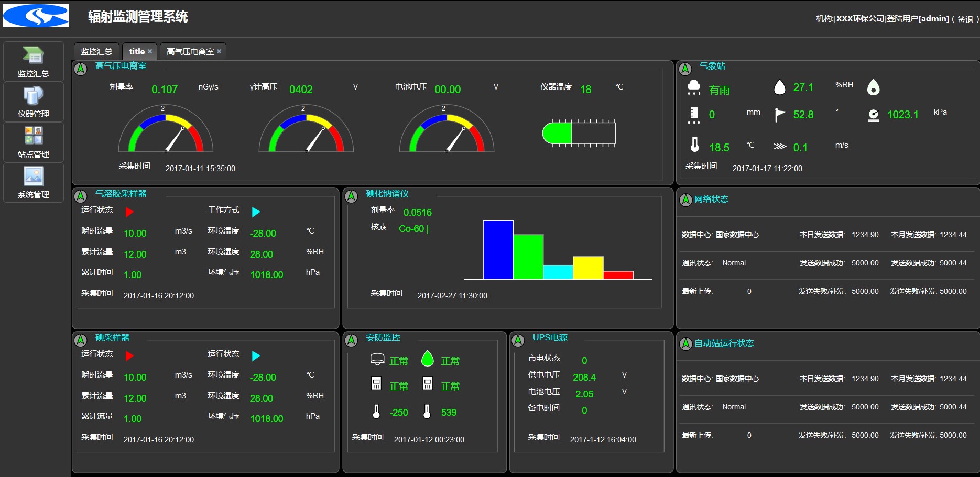Click the 气象站 panel status icon

685,69
